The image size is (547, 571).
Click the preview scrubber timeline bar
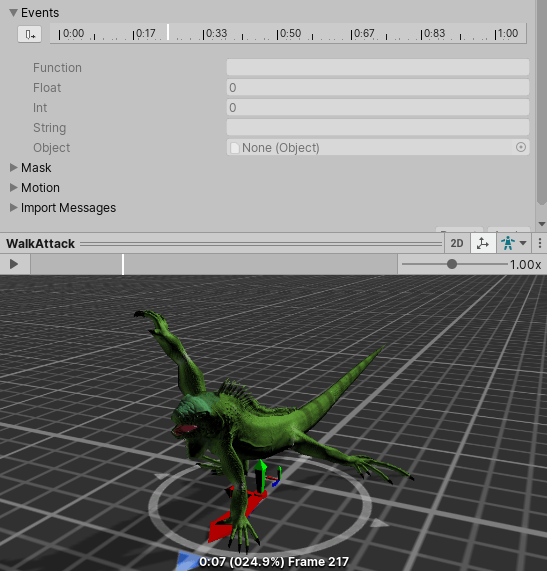click(x=214, y=264)
